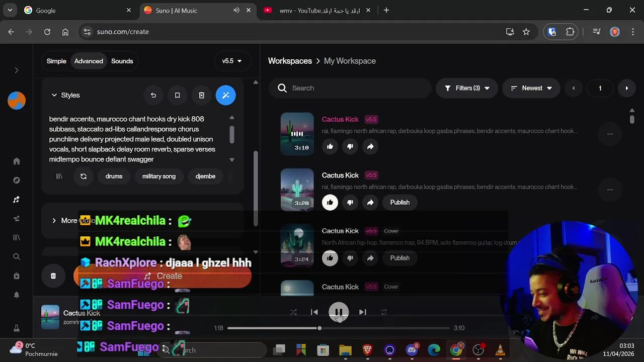Go to Home in Suno sidebar
Image resolution: width=644 pixels, height=362 pixels.
click(x=17, y=161)
